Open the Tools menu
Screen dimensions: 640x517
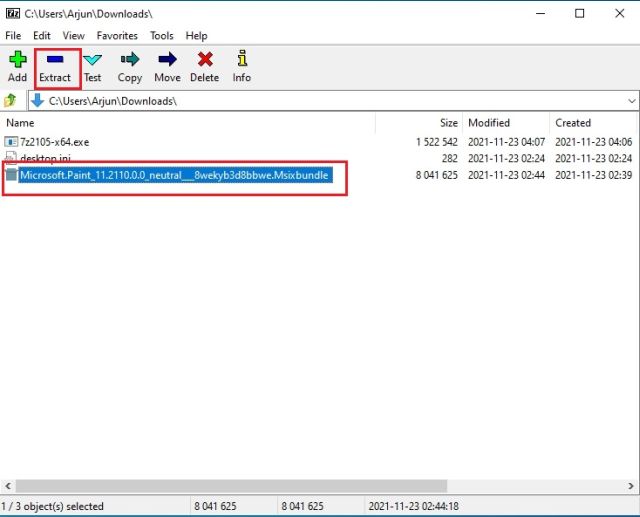[x=162, y=36]
